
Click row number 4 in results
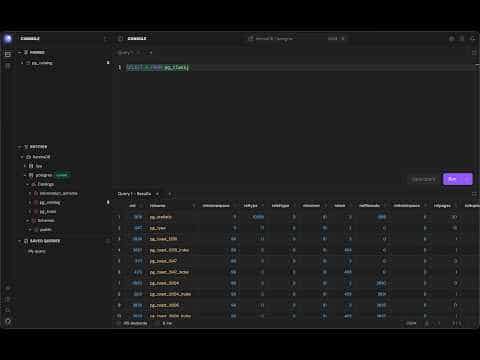[119, 250]
